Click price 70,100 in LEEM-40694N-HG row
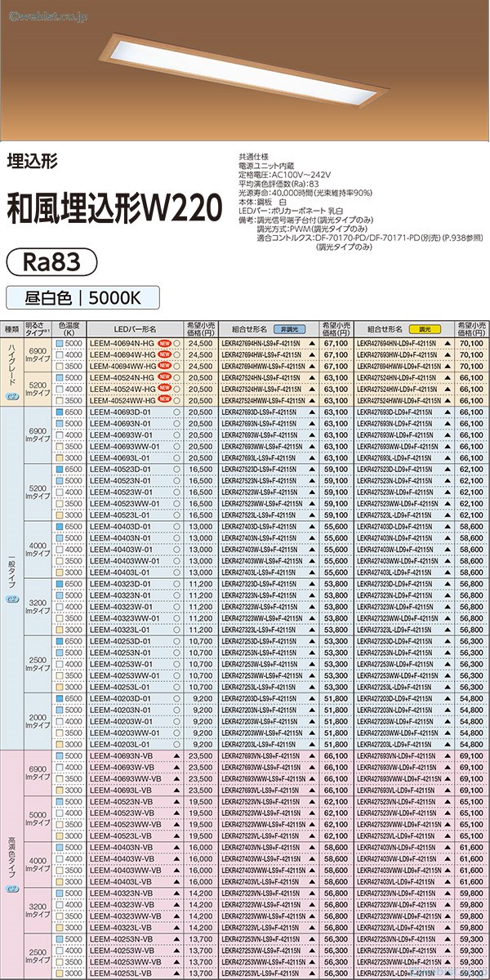Viewport: 490px width, 980px height. coord(472,345)
